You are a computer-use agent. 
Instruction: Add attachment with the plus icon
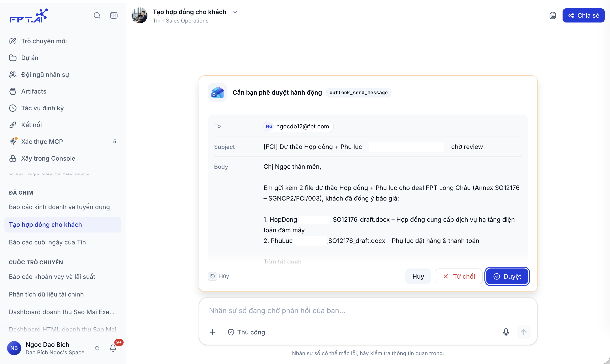click(213, 332)
